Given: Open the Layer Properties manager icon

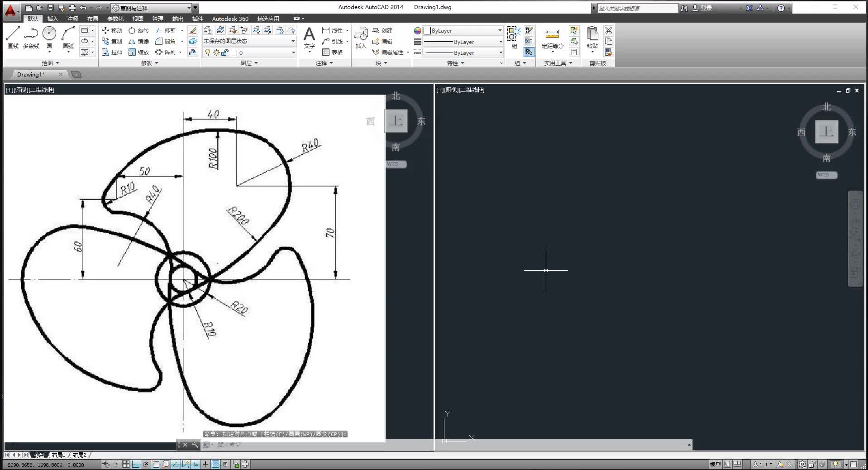Looking at the screenshot, I should point(208,30).
